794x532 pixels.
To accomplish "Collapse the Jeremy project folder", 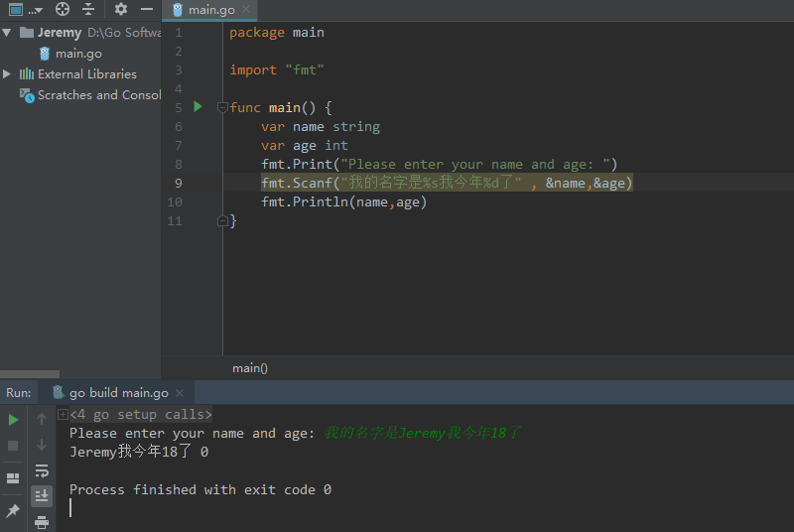I will 7,33.
